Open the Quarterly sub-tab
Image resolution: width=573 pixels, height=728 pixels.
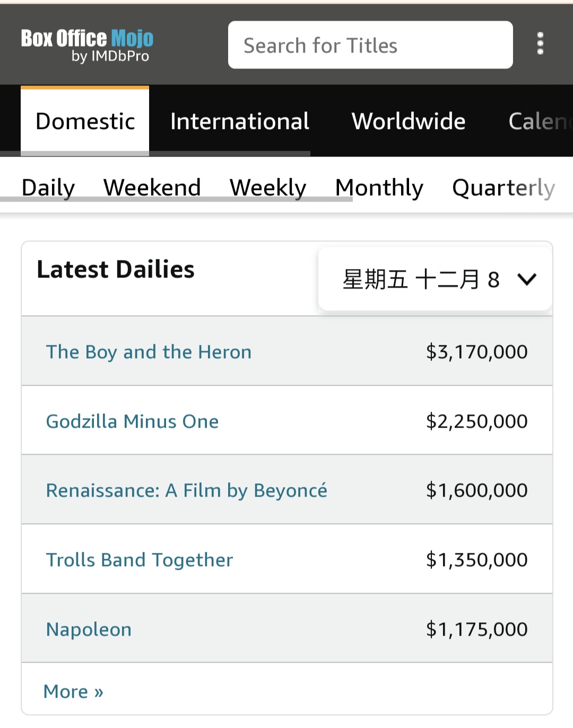[503, 187]
